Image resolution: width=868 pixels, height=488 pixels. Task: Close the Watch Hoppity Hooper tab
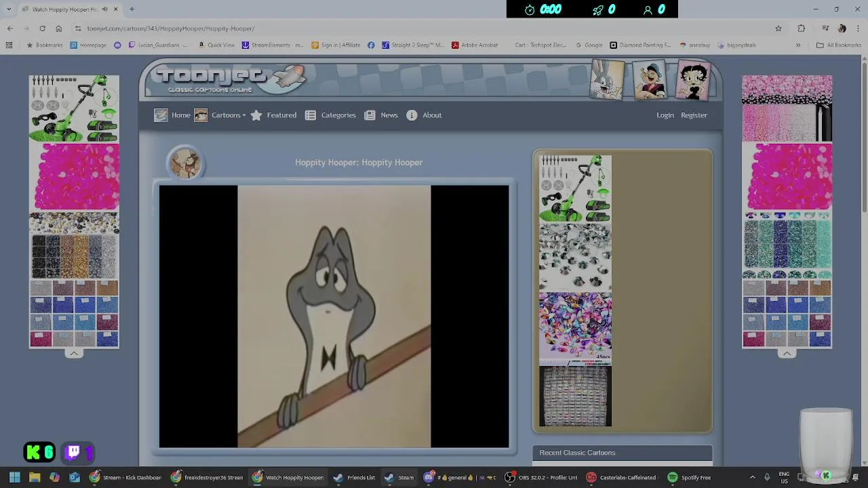coord(115,9)
